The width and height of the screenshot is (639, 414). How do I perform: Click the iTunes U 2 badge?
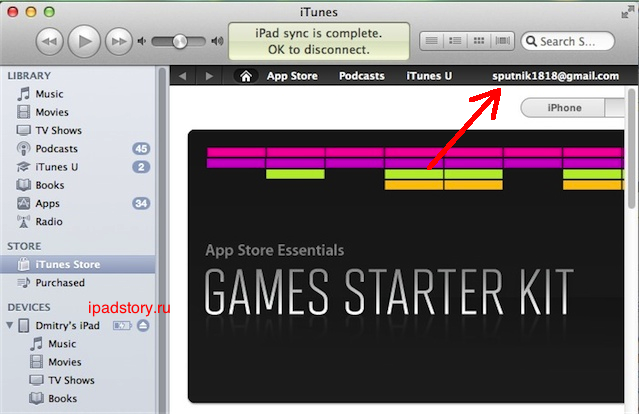(x=141, y=167)
